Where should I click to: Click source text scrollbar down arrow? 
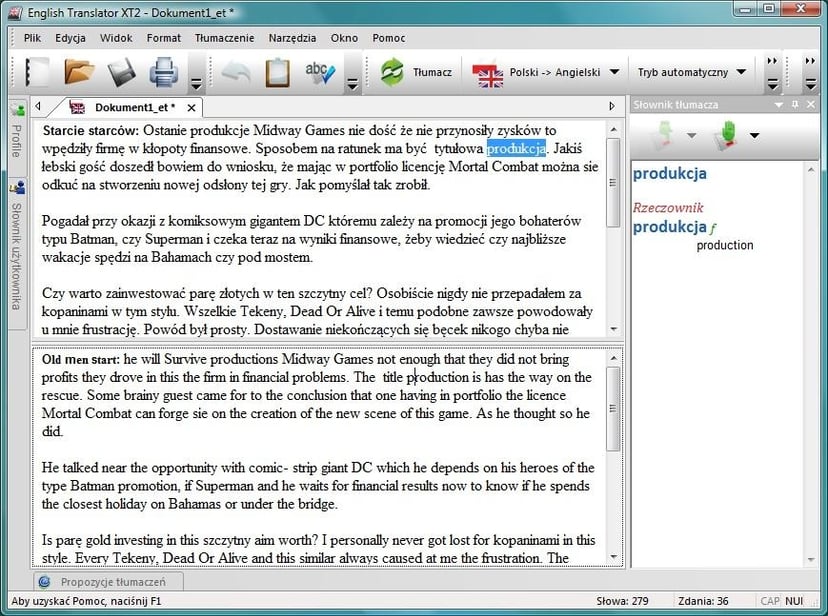point(613,329)
